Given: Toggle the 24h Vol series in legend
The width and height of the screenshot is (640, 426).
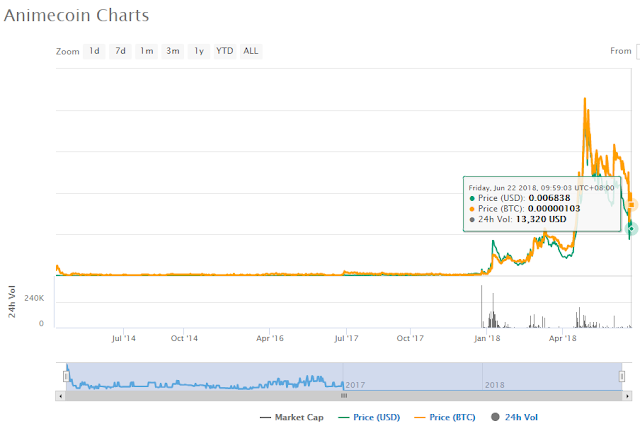Looking at the screenshot, I should [x=515, y=417].
